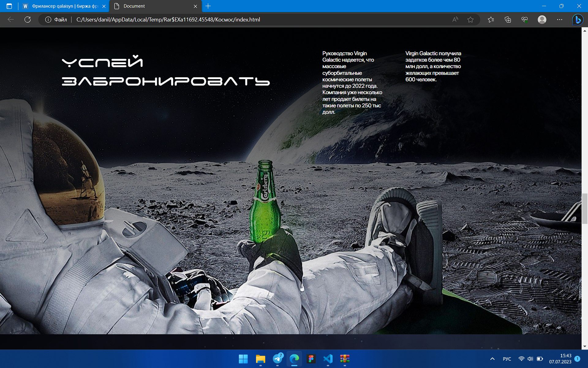Viewport: 588px width, 368px height.
Task: Add this page to favorites
Action: 470,20
